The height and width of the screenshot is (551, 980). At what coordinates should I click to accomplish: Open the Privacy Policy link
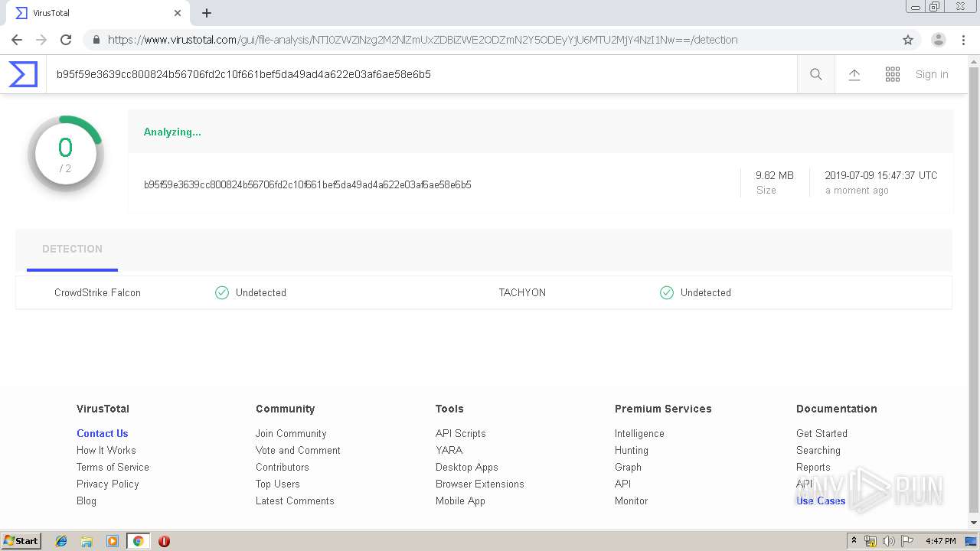108,484
